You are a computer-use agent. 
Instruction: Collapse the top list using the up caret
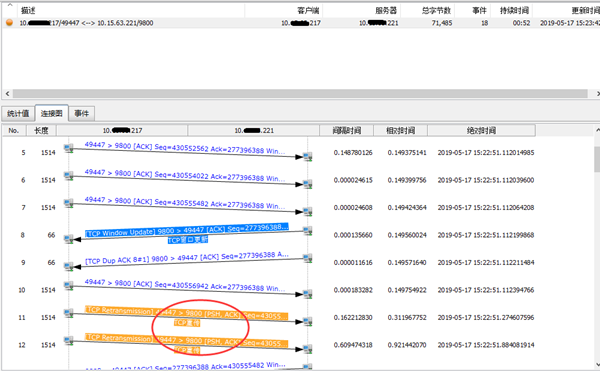tap(10, 5)
